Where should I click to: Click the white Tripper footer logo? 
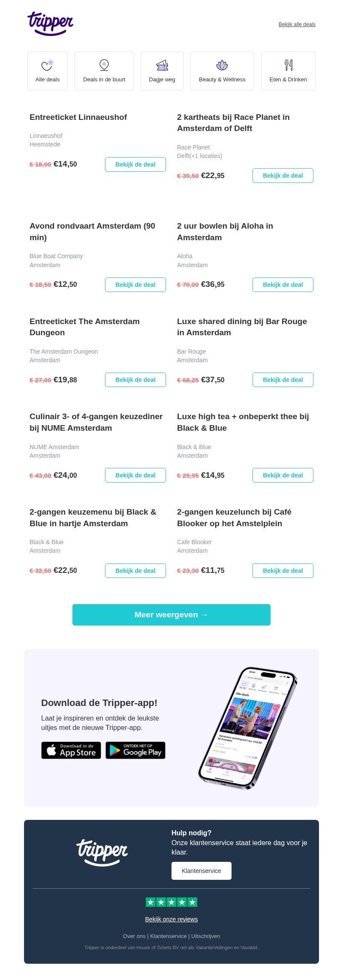click(102, 852)
